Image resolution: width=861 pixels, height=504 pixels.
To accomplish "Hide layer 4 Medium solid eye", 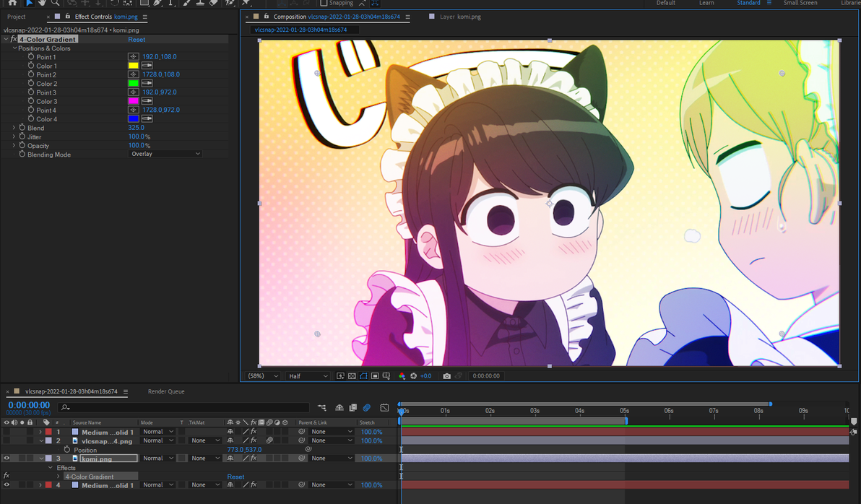I will (7, 485).
